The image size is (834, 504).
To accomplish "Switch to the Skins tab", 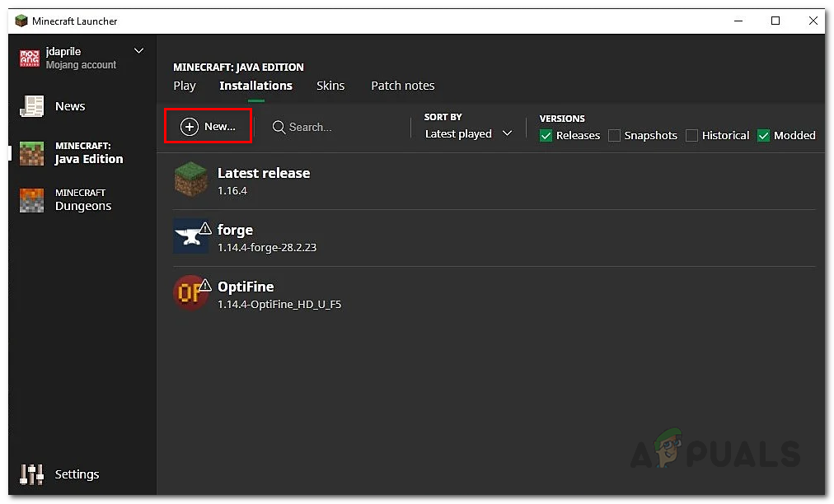I will pos(330,86).
